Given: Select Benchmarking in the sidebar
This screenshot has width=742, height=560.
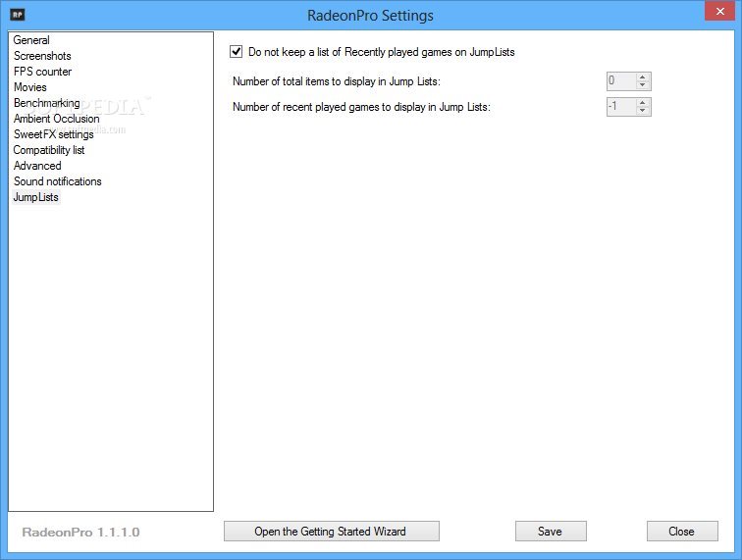Looking at the screenshot, I should click(x=46, y=103).
